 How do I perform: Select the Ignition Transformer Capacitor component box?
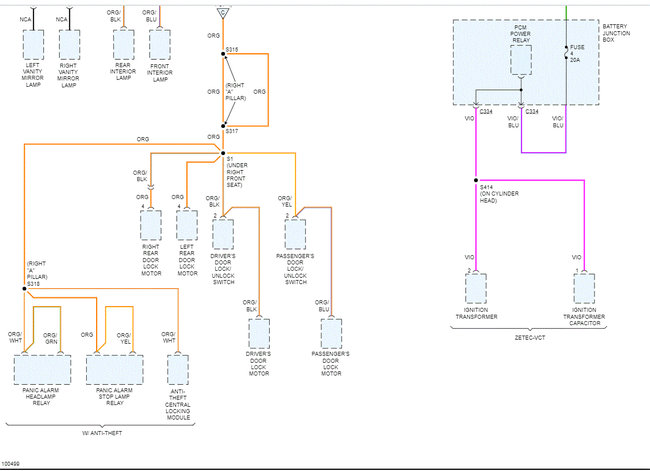(x=584, y=289)
